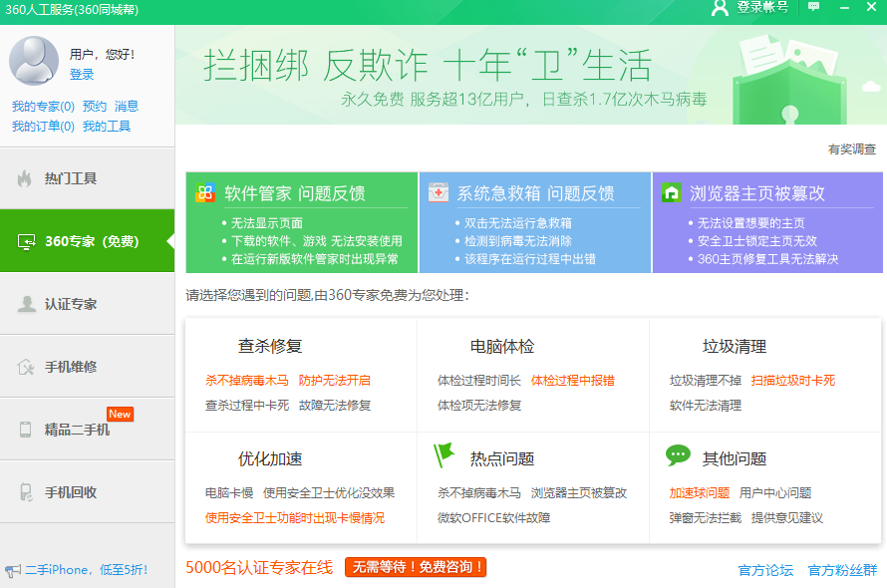Click the user avatar picture
Screen dimensions: 887x588
click(34, 60)
